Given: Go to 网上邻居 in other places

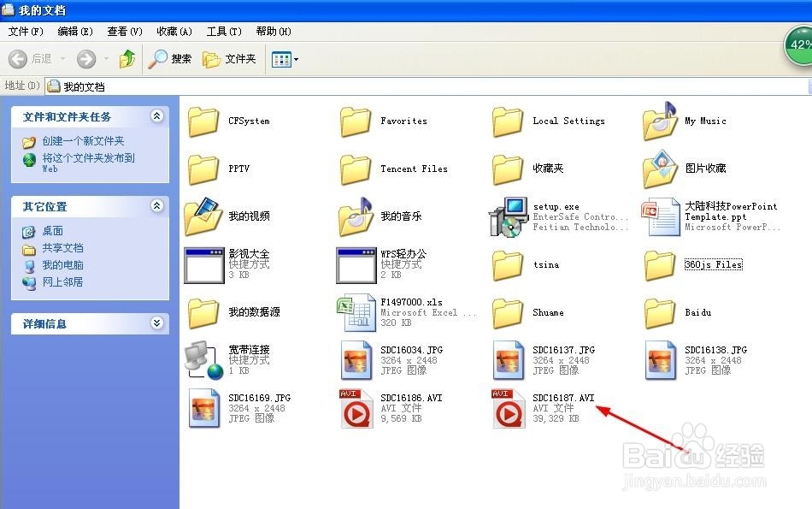Looking at the screenshot, I should [62, 282].
